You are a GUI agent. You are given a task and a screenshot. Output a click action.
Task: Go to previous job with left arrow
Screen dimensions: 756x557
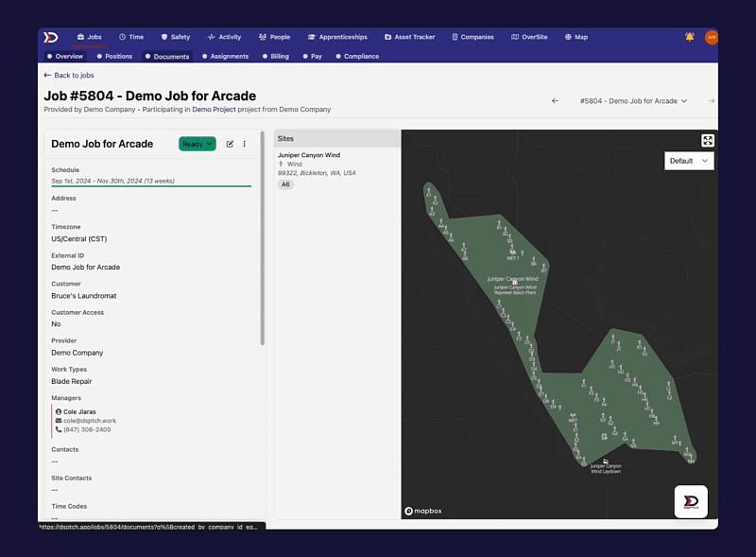click(555, 100)
